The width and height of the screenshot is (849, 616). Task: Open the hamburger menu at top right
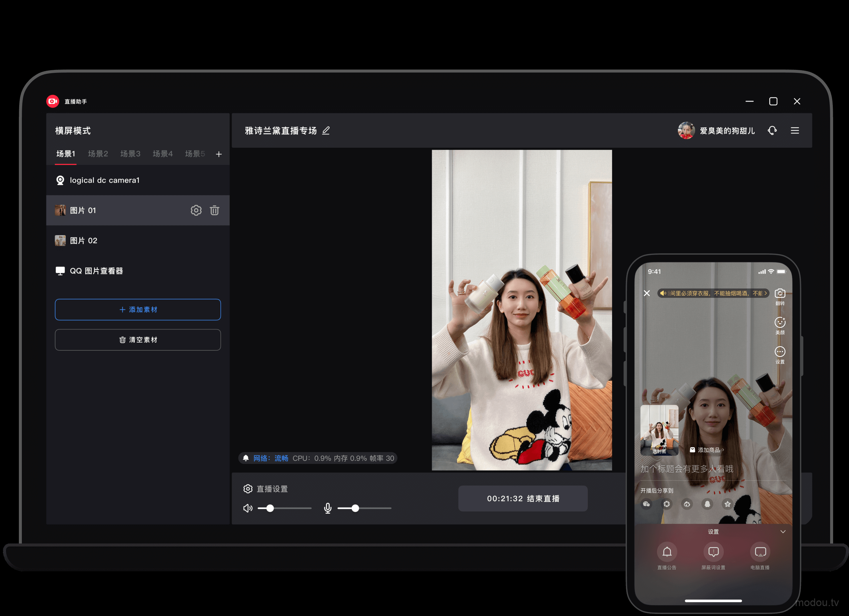795,130
